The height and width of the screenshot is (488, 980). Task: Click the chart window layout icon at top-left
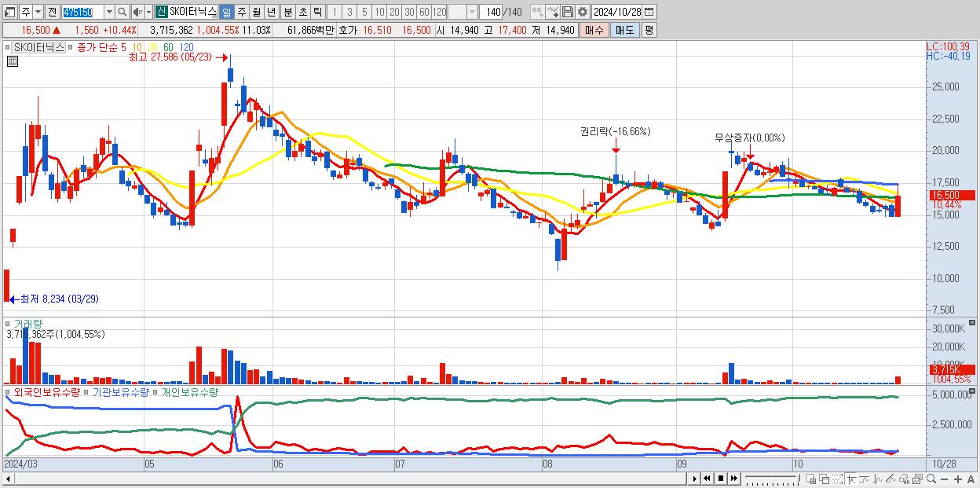coord(9,12)
